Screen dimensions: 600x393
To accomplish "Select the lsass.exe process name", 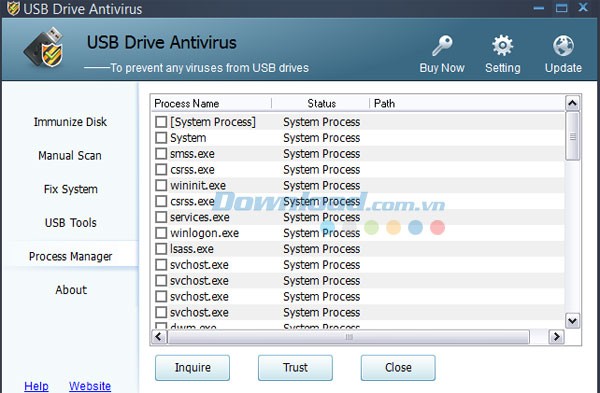I will tap(192, 249).
